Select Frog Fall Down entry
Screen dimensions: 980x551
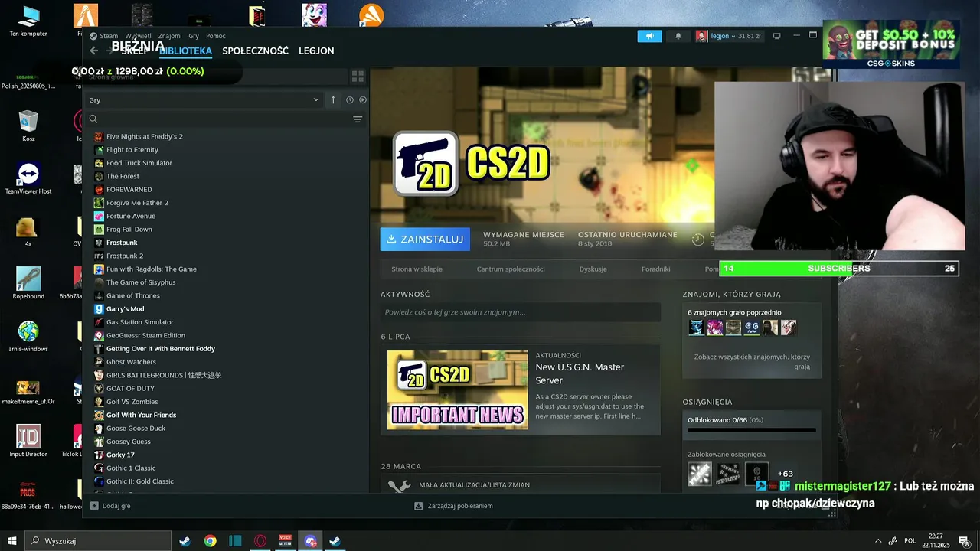129,230
